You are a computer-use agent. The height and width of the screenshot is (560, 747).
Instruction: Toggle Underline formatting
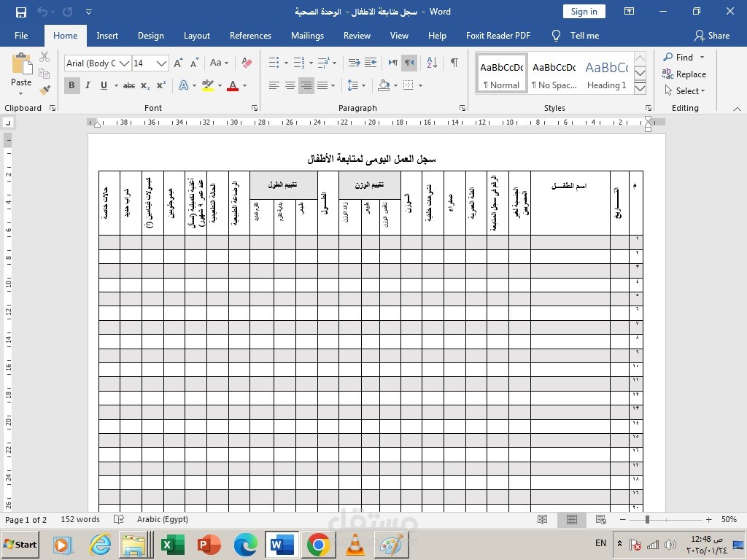104,86
